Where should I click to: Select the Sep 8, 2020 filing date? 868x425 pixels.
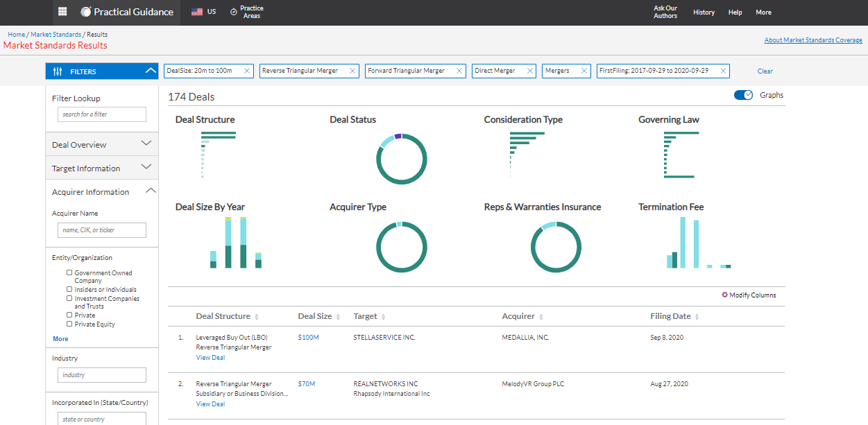[667, 338]
